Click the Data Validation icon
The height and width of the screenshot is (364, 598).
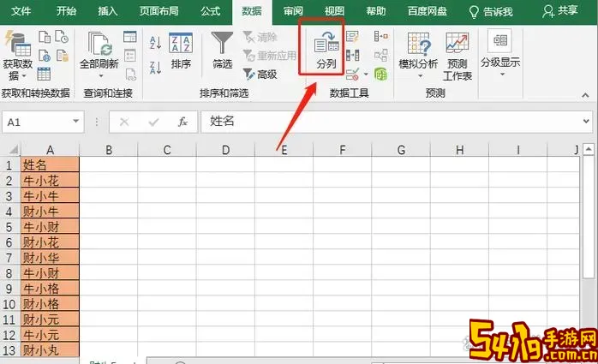click(352, 74)
